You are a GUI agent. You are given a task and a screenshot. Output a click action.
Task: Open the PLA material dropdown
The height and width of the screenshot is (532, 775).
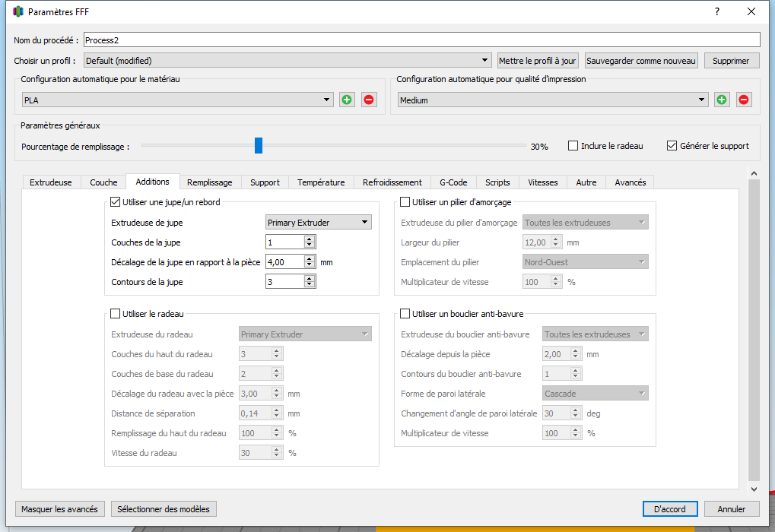tap(178, 100)
